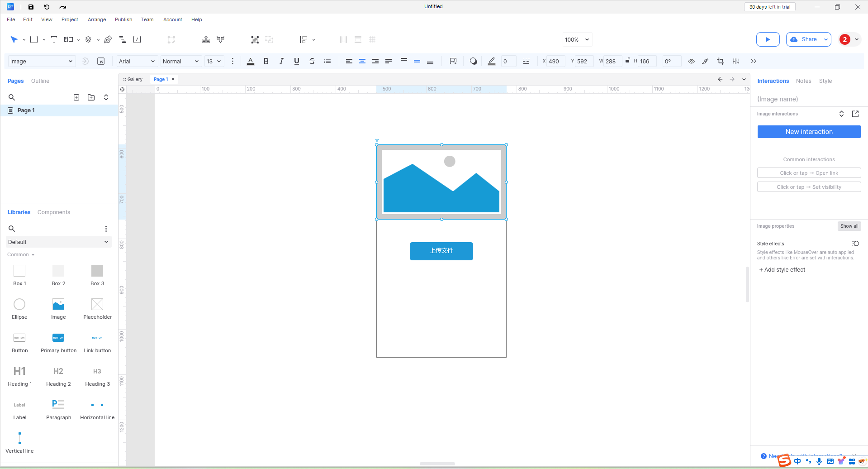Undo the last action in the title bar
Image resolution: width=868 pixels, height=469 pixels.
47,7
